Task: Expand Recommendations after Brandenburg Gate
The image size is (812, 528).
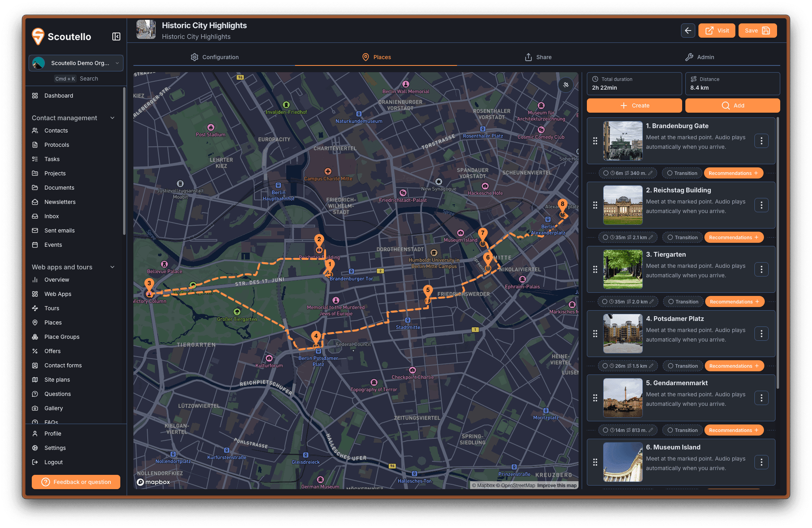Action: (733, 173)
